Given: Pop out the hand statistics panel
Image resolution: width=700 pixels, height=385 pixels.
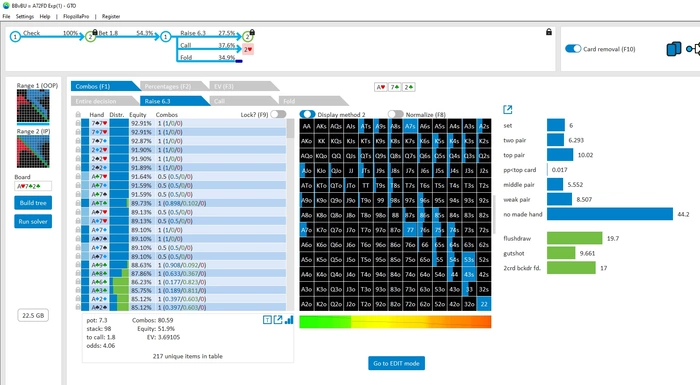Looking at the screenshot, I should click(x=508, y=109).
